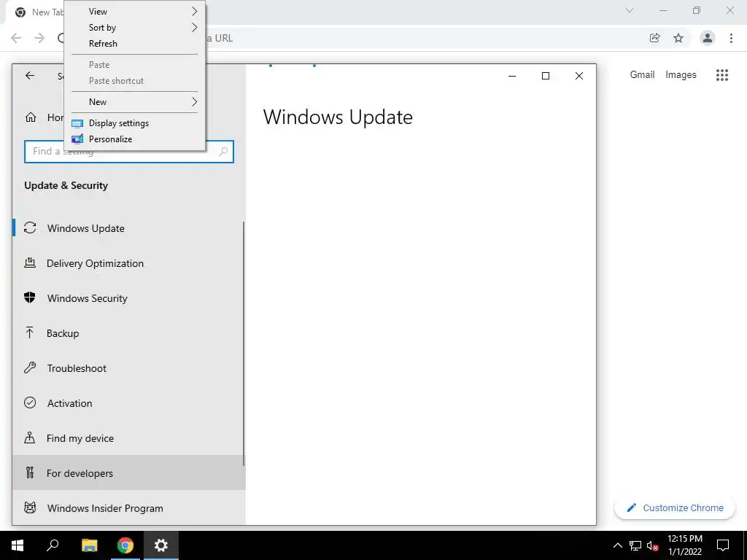Click the search magnifier in Find a setting
Image resolution: width=747 pixels, height=560 pixels.
pos(223,152)
